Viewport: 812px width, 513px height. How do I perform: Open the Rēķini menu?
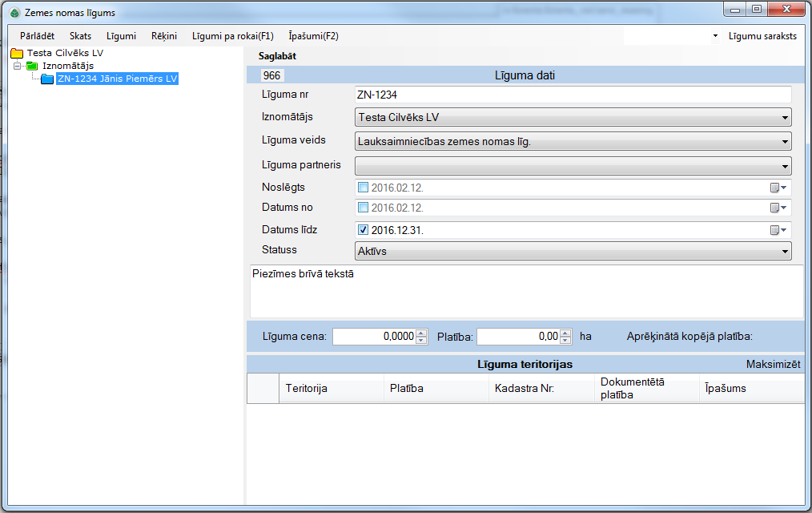click(x=163, y=36)
